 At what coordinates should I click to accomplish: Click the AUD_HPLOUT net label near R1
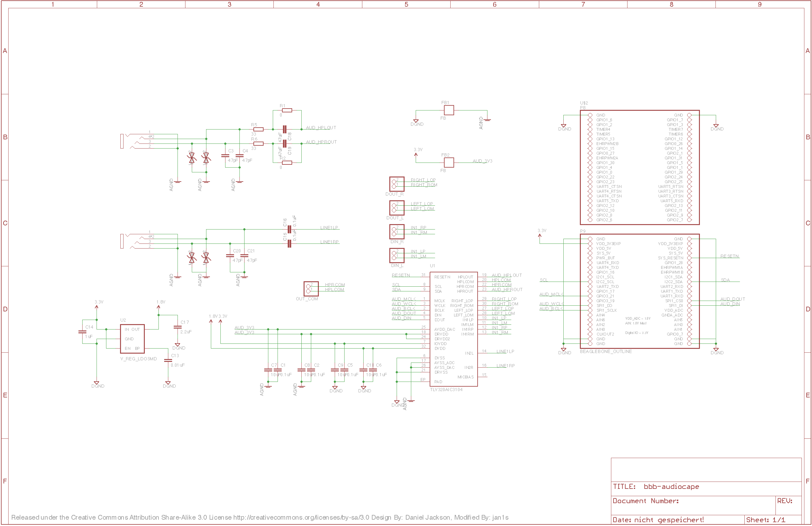pos(321,128)
